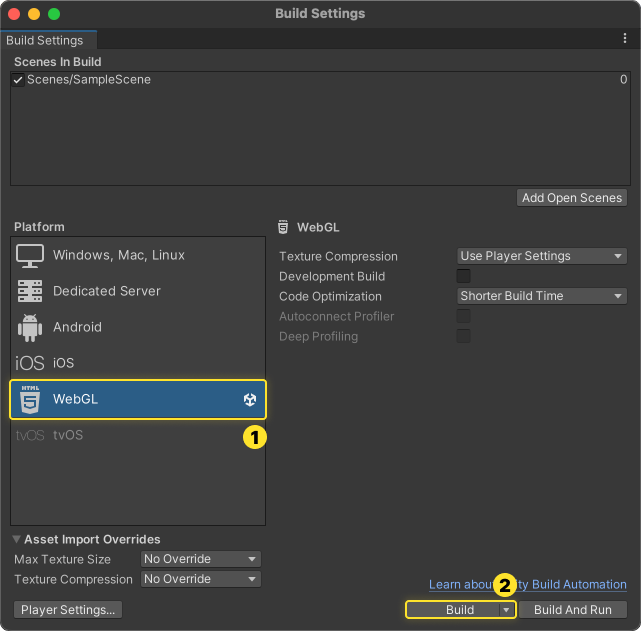Click the Add Open Scenes button
Image resolution: width=641 pixels, height=631 pixels.
point(572,198)
